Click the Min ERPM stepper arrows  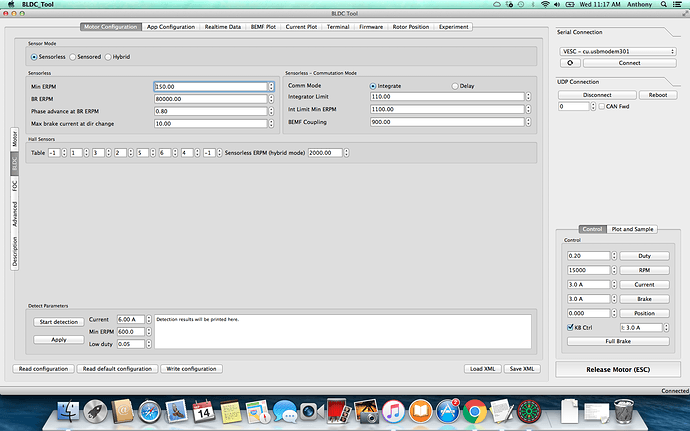(x=271, y=86)
